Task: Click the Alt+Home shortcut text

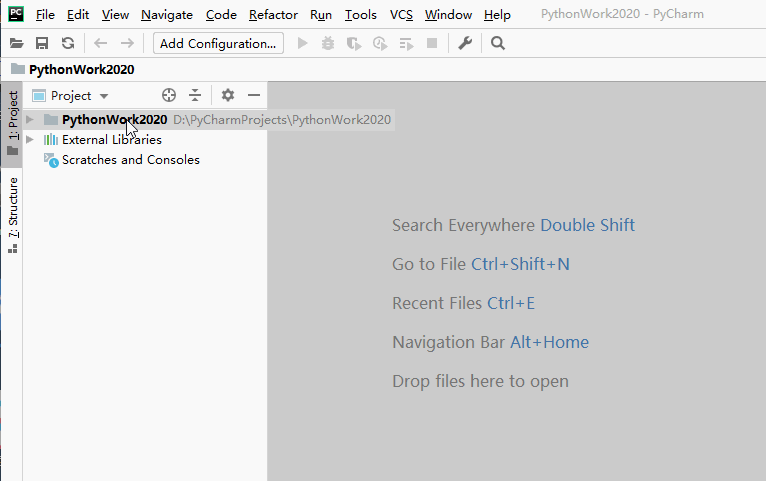Action: (550, 342)
